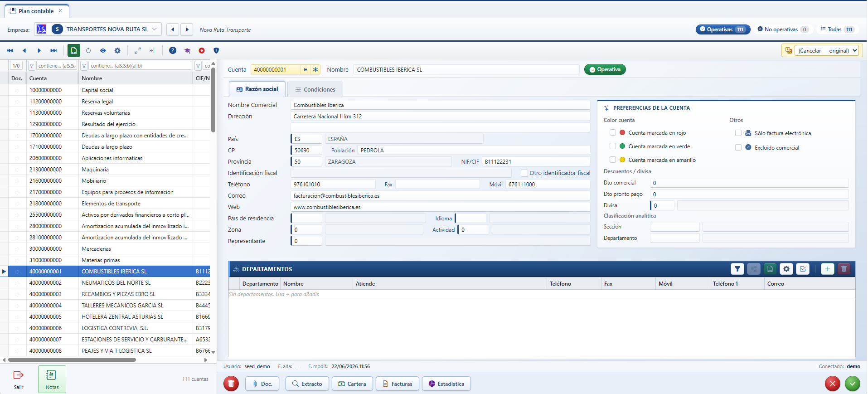This screenshot has width=868, height=394.
Task: Open Departamentos grid settings gear
Action: [x=786, y=269]
